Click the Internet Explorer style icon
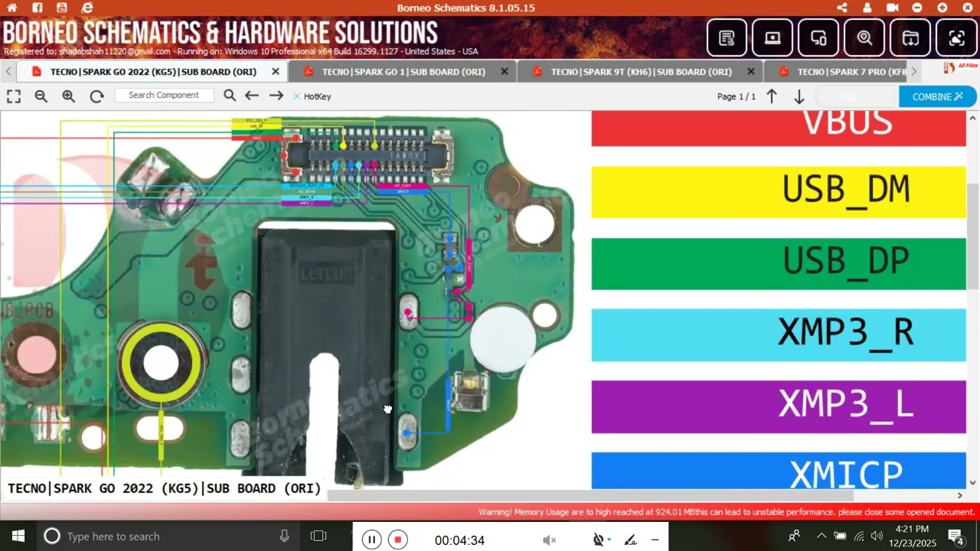Screen dimensions: 980x551 click(87, 8)
